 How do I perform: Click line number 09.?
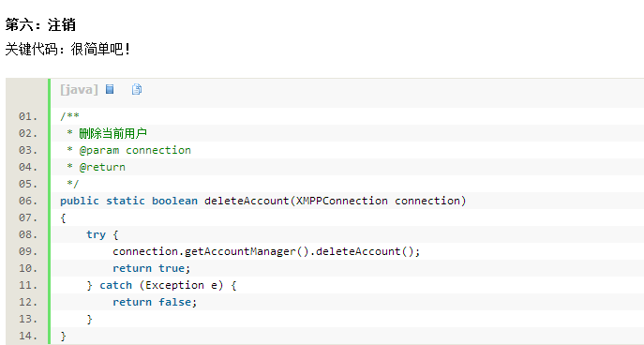[28, 251]
